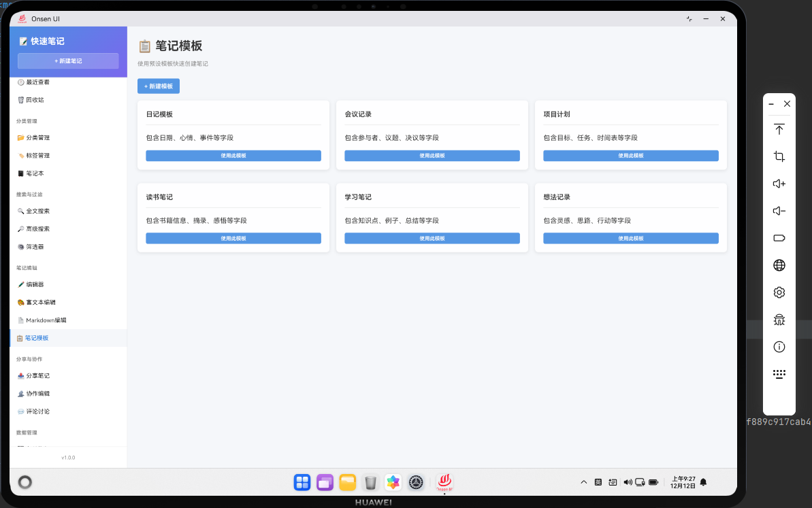Click the 分享笔记 share notes icon
This screenshot has height=508, width=812.
(37, 375)
